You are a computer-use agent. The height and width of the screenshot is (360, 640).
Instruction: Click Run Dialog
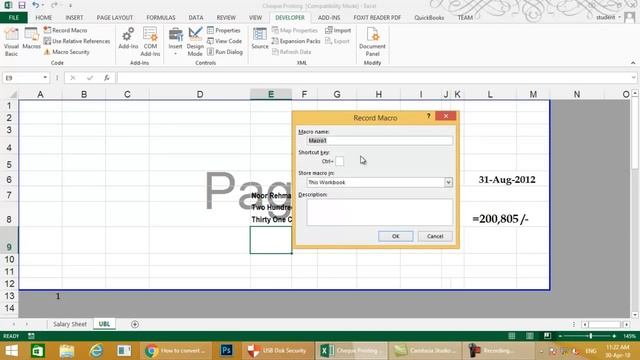click(225, 52)
